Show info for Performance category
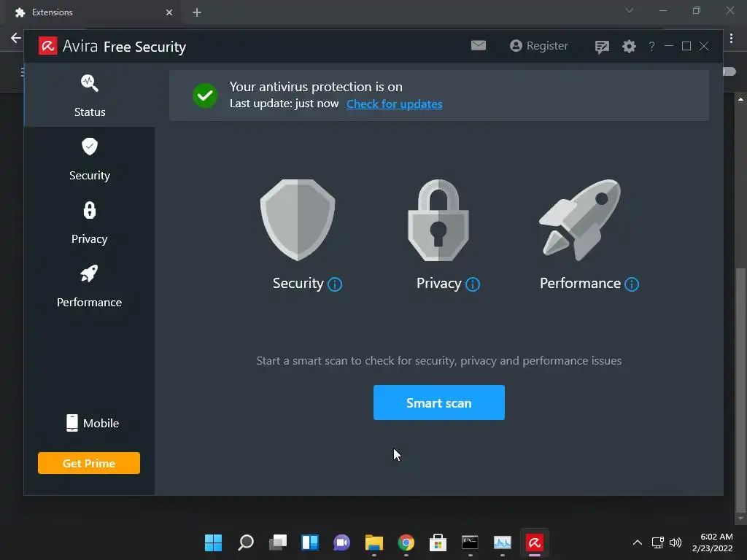 coord(632,284)
